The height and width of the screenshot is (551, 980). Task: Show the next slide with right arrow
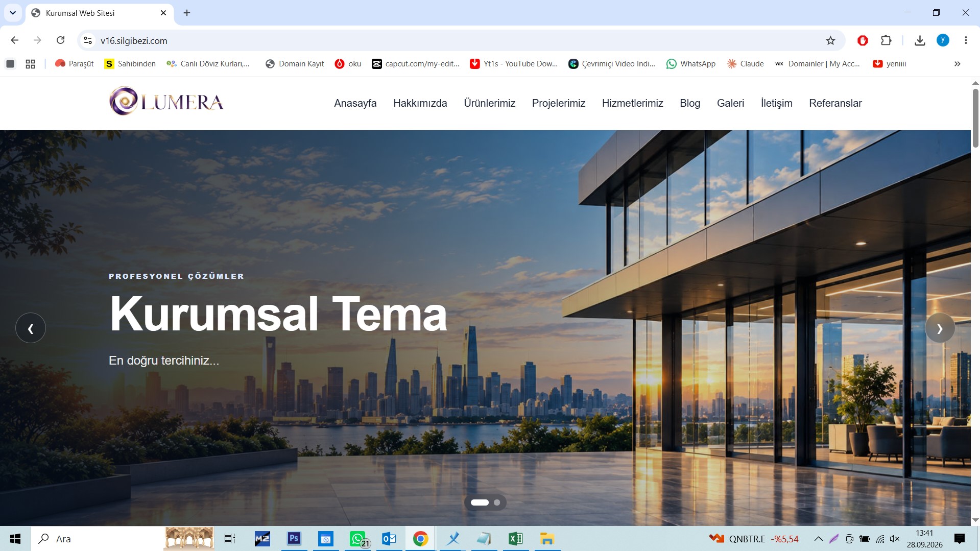940,328
